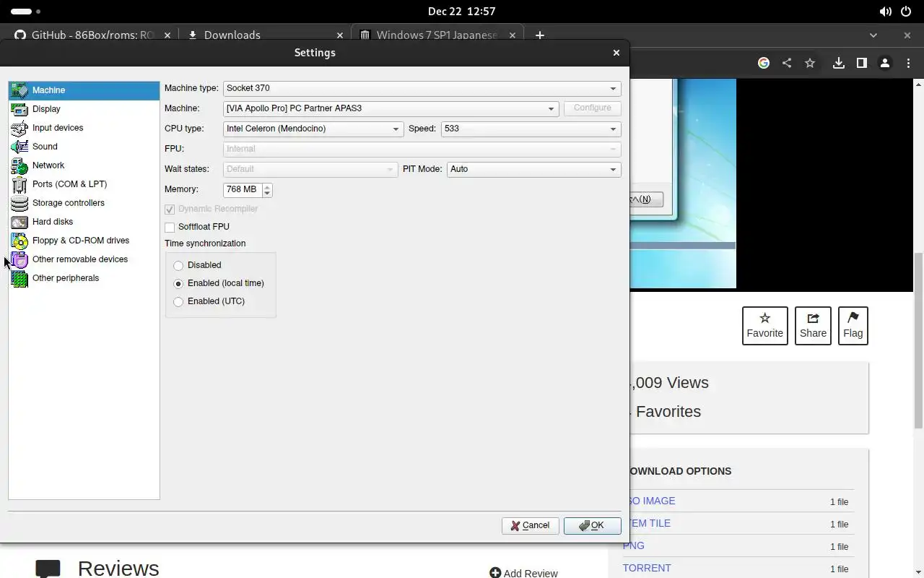Open the PIT Mode dropdown
The image size is (924, 578).
tap(534, 169)
